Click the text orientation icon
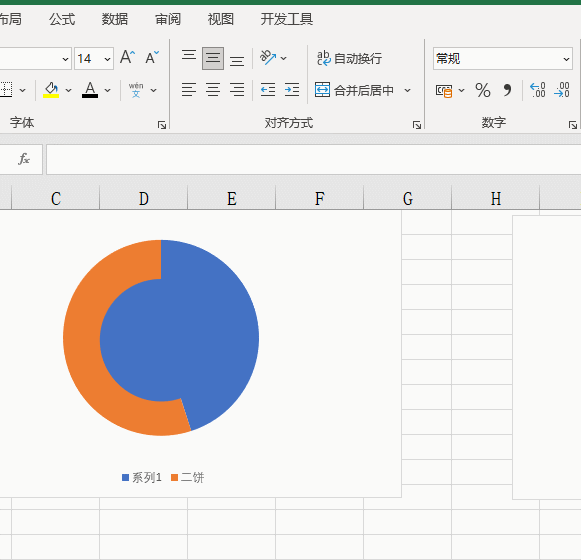 pos(268,57)
